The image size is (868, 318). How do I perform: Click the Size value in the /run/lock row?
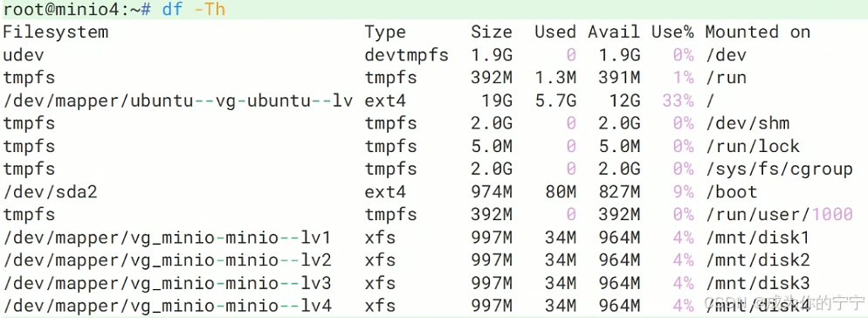point(492,146)
